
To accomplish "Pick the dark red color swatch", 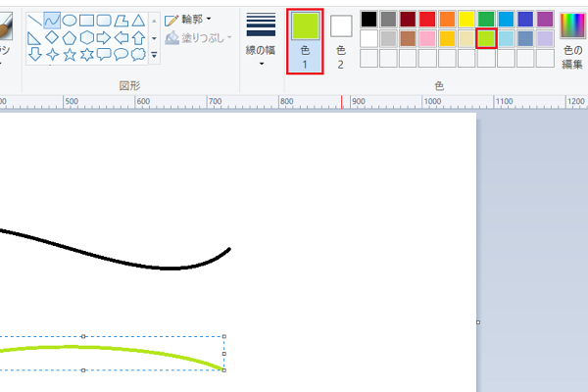I will 408,20.
